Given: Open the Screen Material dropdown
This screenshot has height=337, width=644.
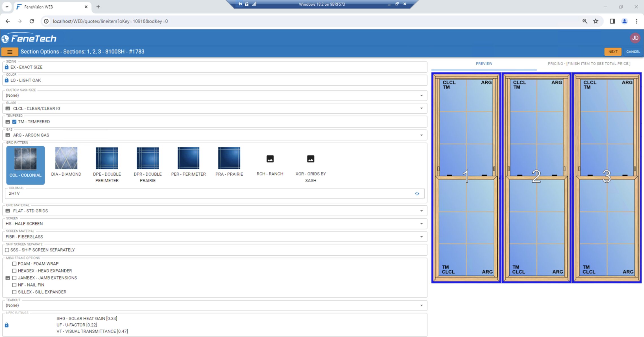Looking at the screenshot, I should 421,237.
